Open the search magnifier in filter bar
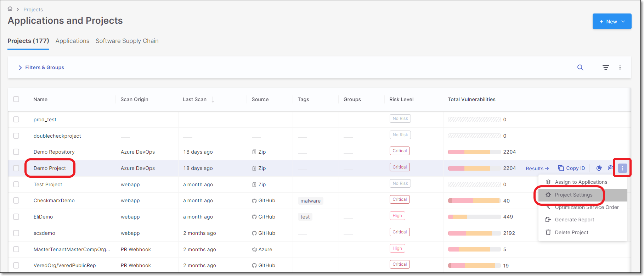The image size is (644, 276). pos(580,67)
